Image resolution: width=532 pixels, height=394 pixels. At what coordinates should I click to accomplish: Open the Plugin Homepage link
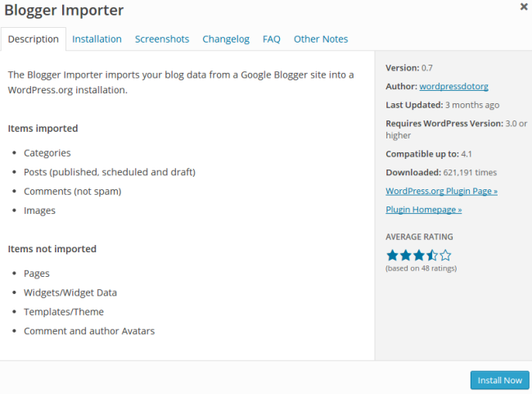(x=423, y=210)
